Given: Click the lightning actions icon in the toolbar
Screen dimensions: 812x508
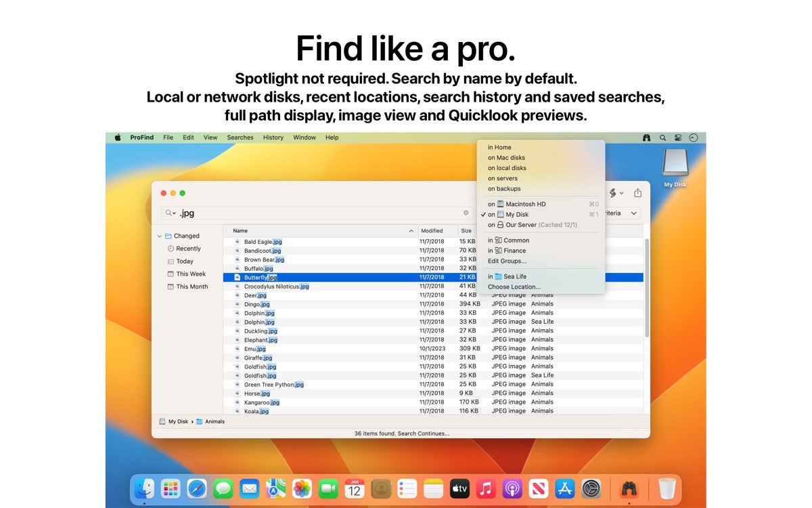Looking at the screenshot, I should click(x=612, y=193).
